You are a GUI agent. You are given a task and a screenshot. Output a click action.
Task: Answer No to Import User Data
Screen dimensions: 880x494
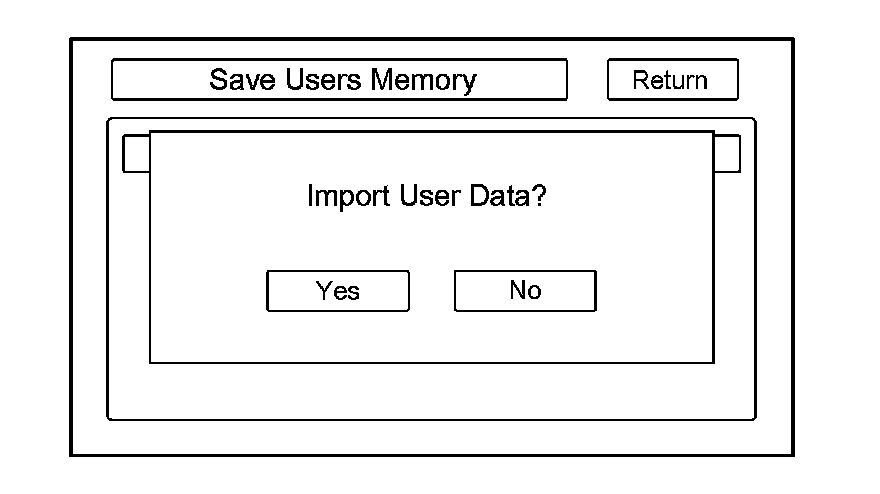click(525, 291)
